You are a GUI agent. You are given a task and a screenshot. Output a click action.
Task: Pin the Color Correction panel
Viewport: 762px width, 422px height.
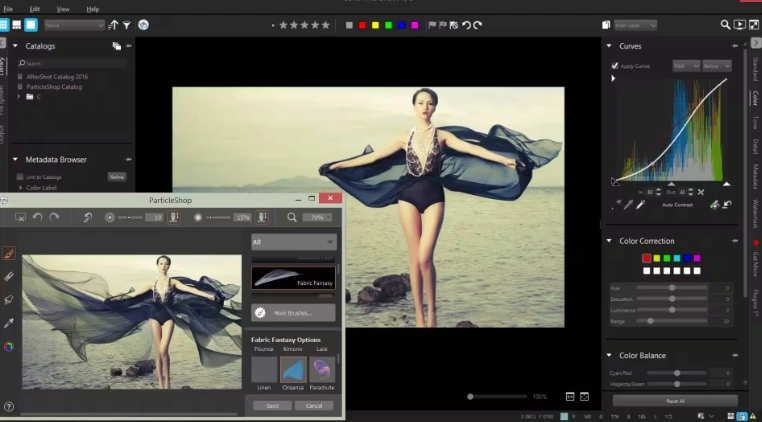(735, 241)
